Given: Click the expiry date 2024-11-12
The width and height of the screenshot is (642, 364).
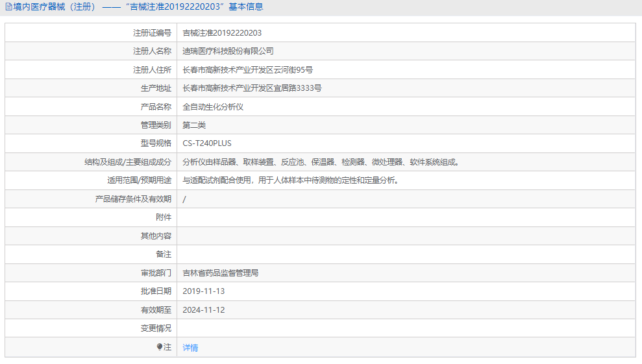Looking at the screenshot, I should [204, 310].
